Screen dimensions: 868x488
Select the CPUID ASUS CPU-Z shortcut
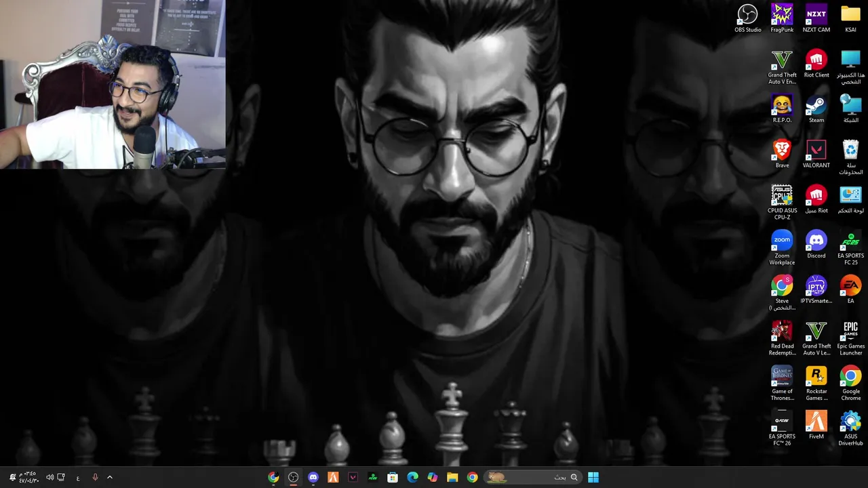click(782, 203)
